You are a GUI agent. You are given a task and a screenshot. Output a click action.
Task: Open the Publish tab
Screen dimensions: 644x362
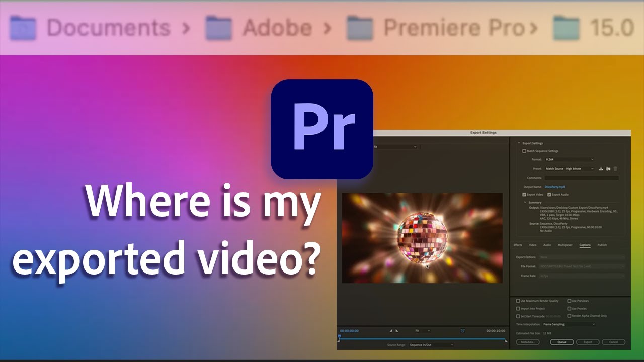coord(602,245)
